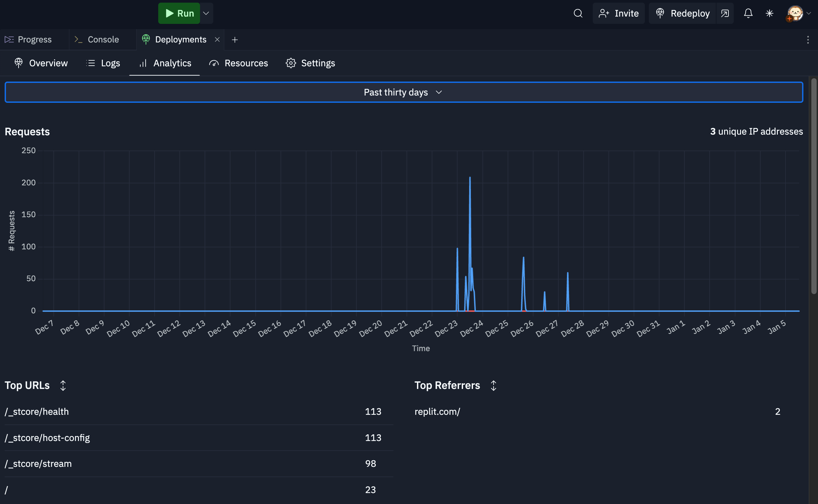The height and width of the screenshot is (504, 818).
Task: Click the asterisk theme icon
Action: click(769, 13)
